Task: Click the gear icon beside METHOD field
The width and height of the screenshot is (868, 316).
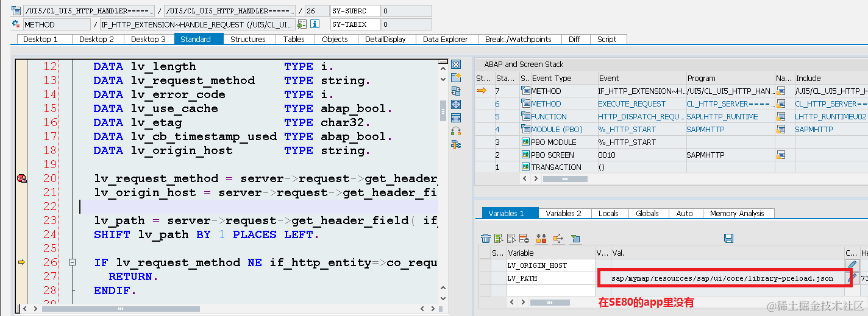Action: point(16,24)
